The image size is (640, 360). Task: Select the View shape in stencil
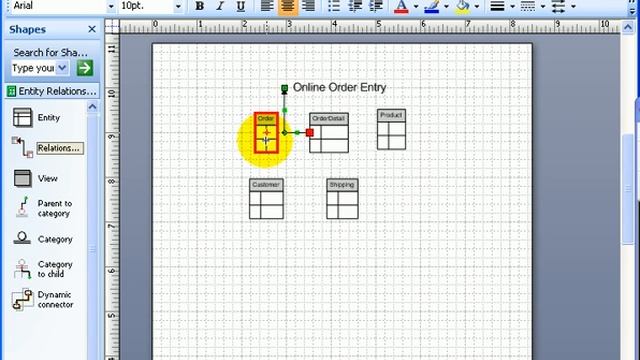(x=35, y=178)
